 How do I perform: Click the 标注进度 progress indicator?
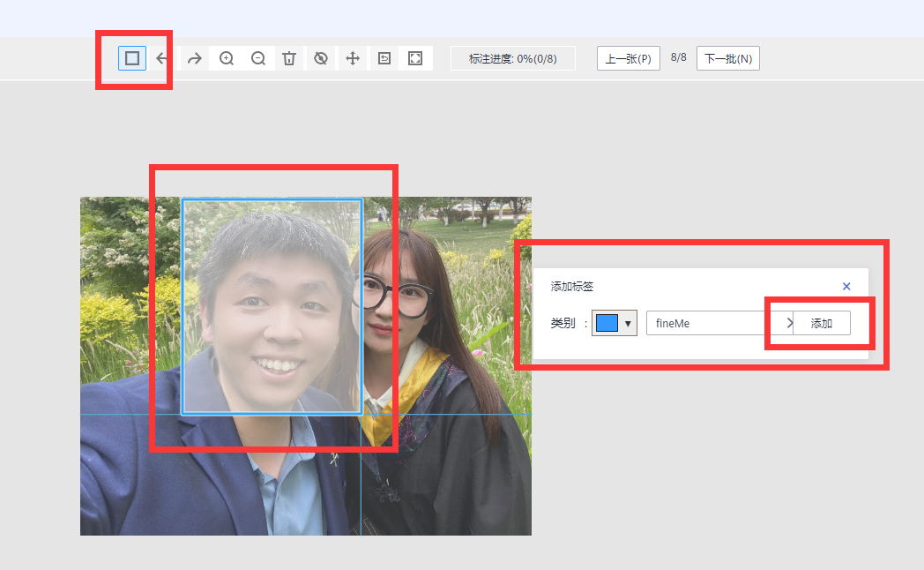click(512, 59)
